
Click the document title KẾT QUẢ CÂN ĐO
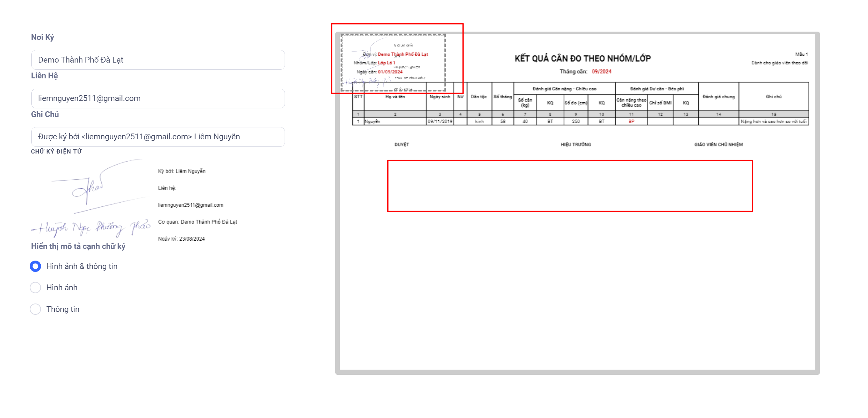click(582, 59)
